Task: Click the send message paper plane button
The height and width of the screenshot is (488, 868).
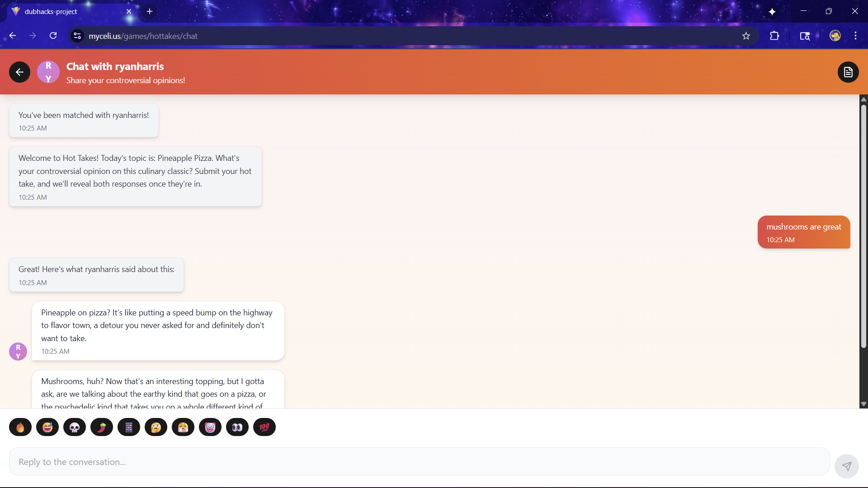Action: click(846, 466)
